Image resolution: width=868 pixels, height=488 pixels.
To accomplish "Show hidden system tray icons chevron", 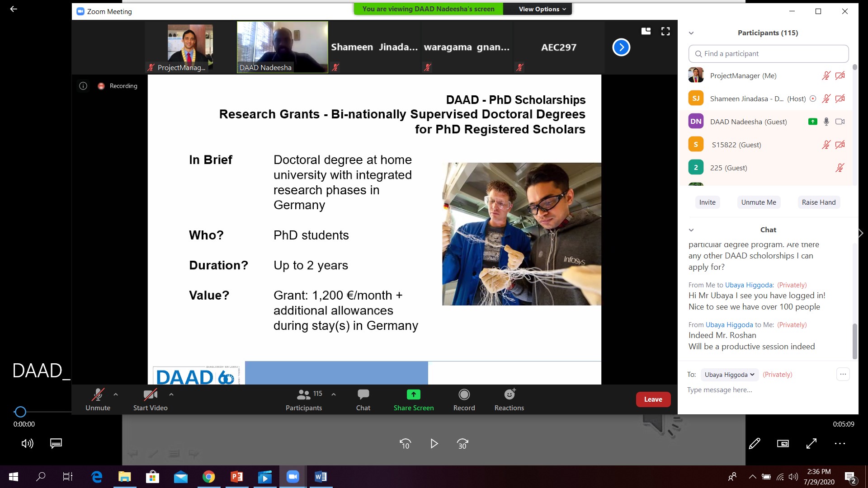I will point(752,477).
